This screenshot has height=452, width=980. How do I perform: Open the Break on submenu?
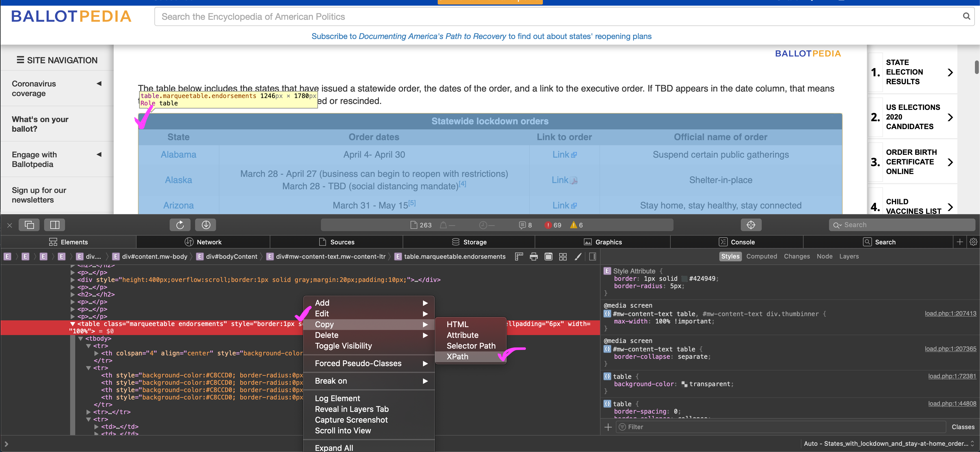[x=369, y=381]
